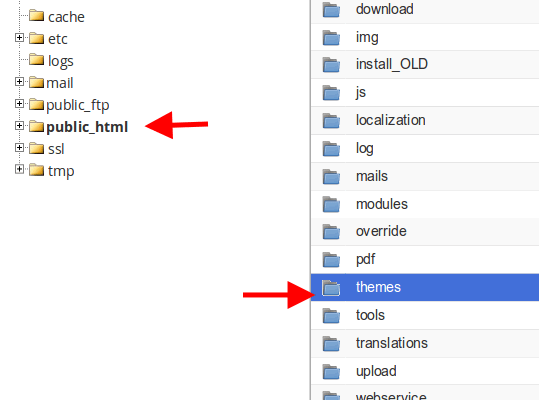539x400 pixels.
Task: Click the pdf folder icon
Action: click(331, 259)
